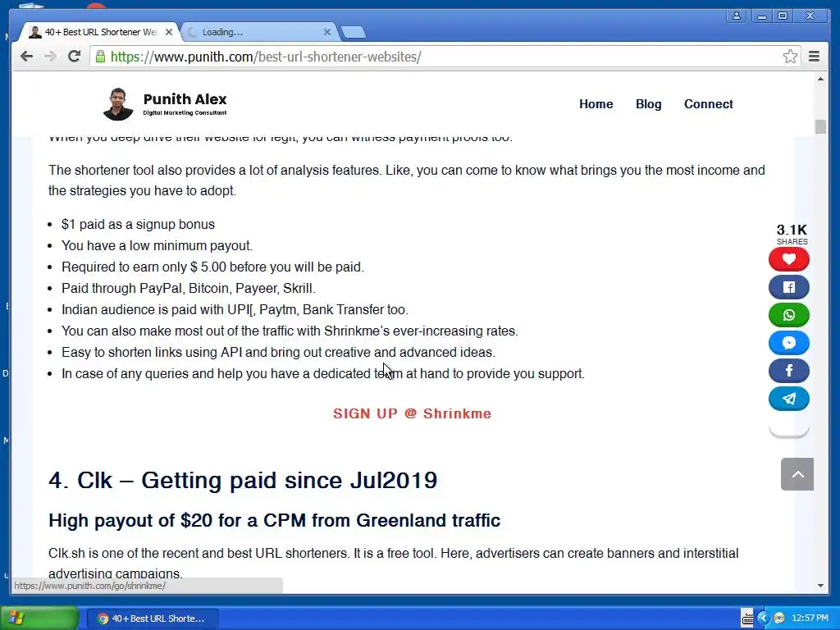Click the Indian audience is paid with UPI bullet
The image size is (840, 630).
coord(235,309)
